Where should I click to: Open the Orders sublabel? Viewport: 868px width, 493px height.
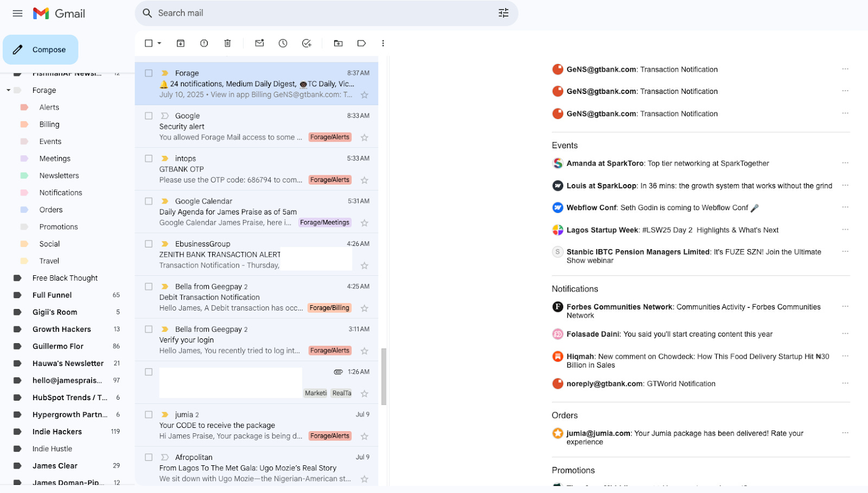pyautogui.click(x=51, y=210)
